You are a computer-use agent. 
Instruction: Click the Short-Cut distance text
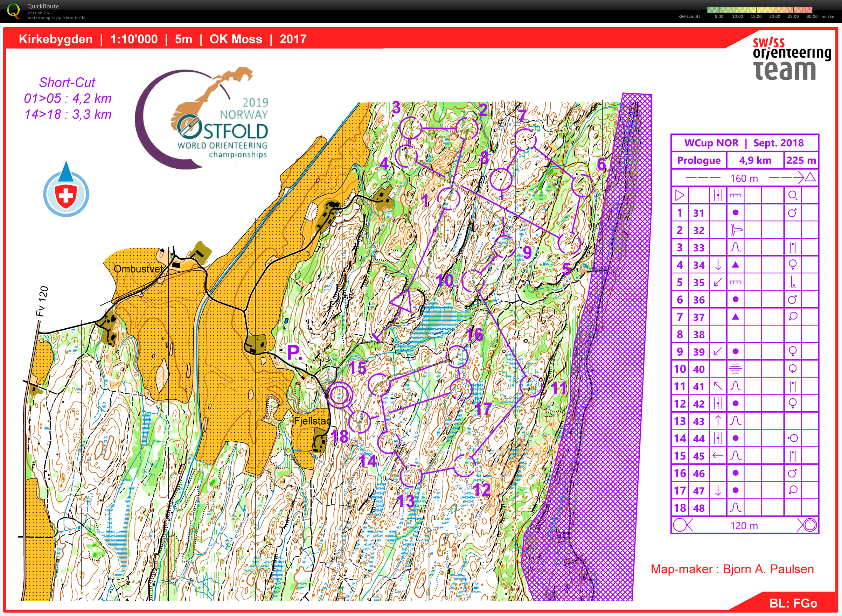click(x=68, y=98)
